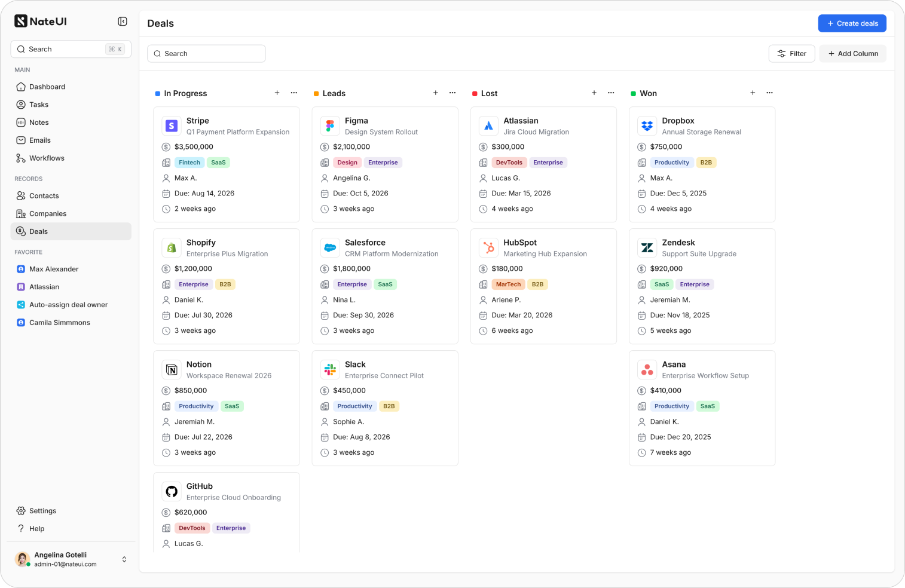Click the Max Alexander favorite icon
The height and width of the screenshot is (588, 905).
click(x=21, y=269)
